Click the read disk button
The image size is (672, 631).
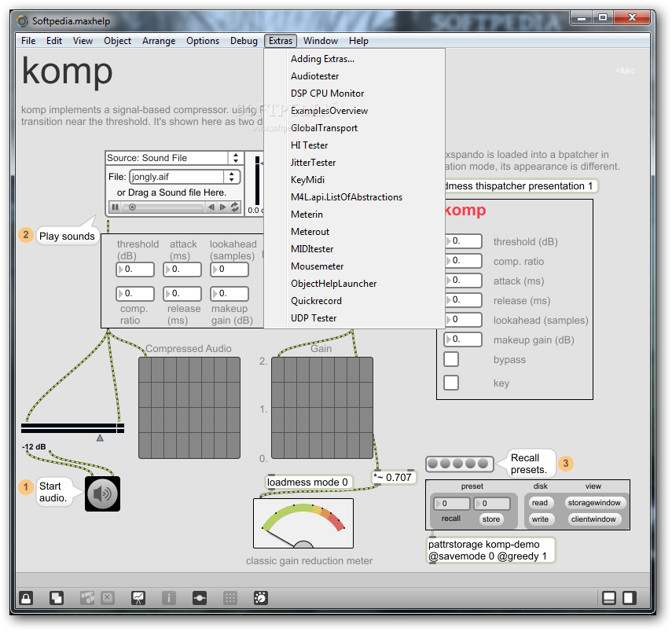pos(540,503)
